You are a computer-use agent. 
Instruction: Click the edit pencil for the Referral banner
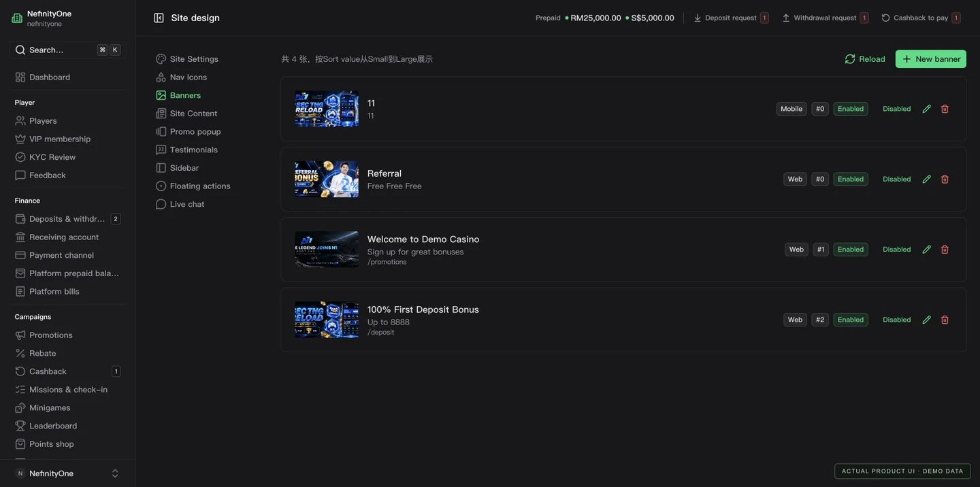[926, 179]
